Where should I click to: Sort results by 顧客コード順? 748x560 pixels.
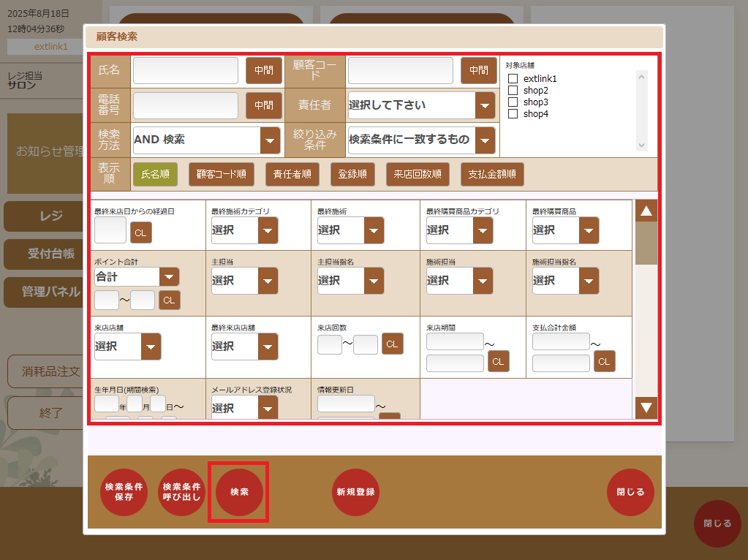tap(222, 174)
